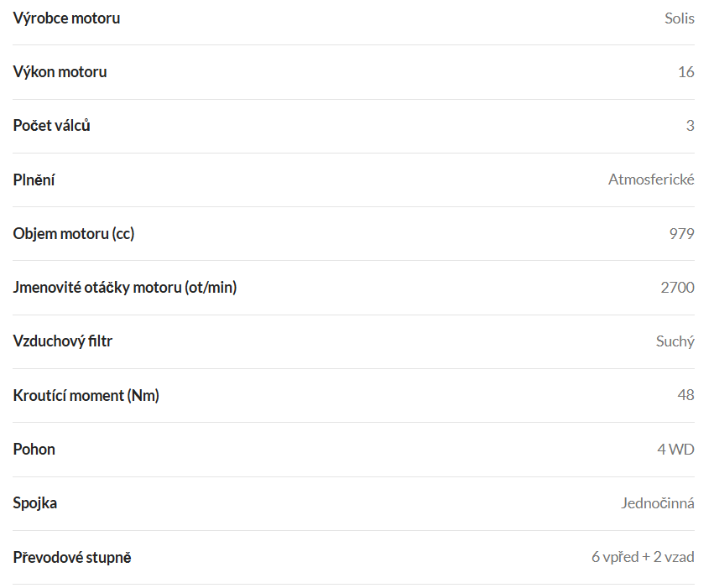Select the Suchý air filter value
The width and height of the screenshot is (714, 588).
point(675,341)
